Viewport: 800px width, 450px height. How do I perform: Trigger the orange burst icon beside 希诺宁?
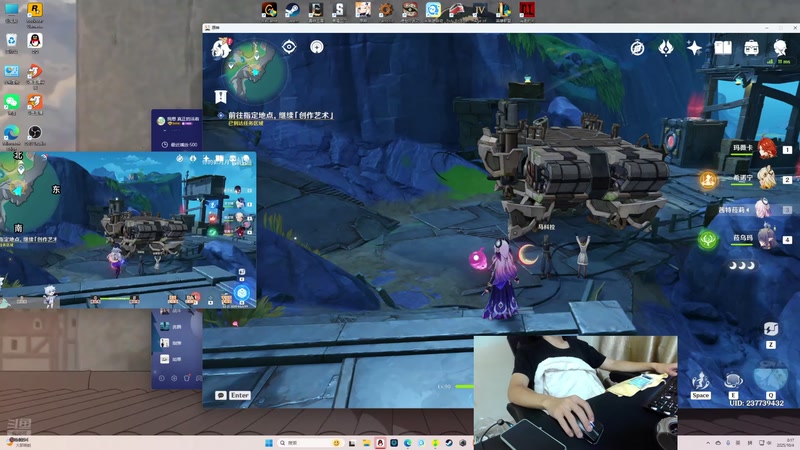click(708, 180)
